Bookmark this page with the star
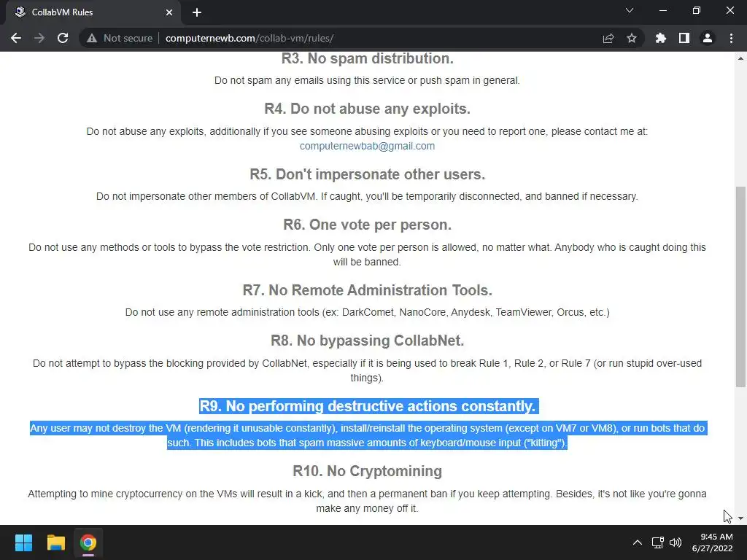The height and width of the screenshot is (560, 747). 632,38
